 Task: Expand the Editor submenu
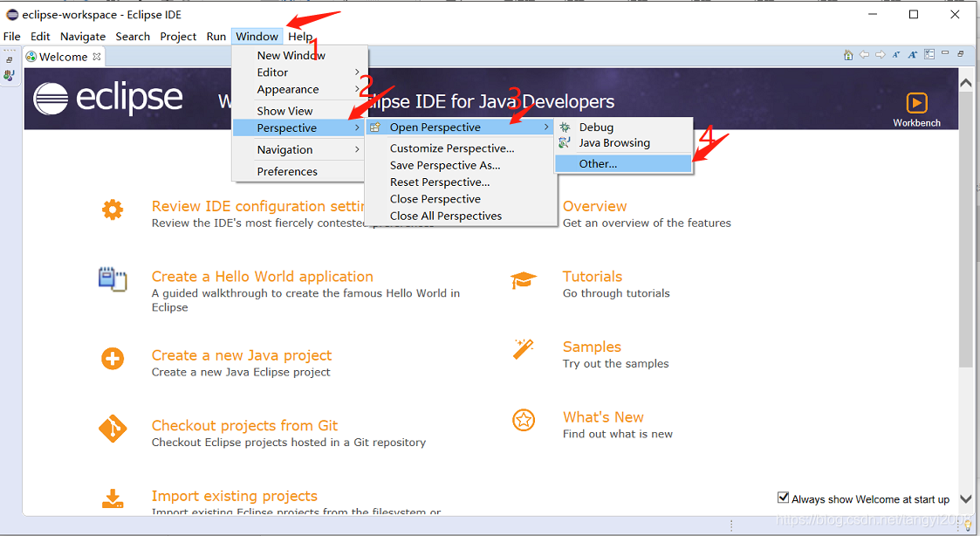click(357, 72)
